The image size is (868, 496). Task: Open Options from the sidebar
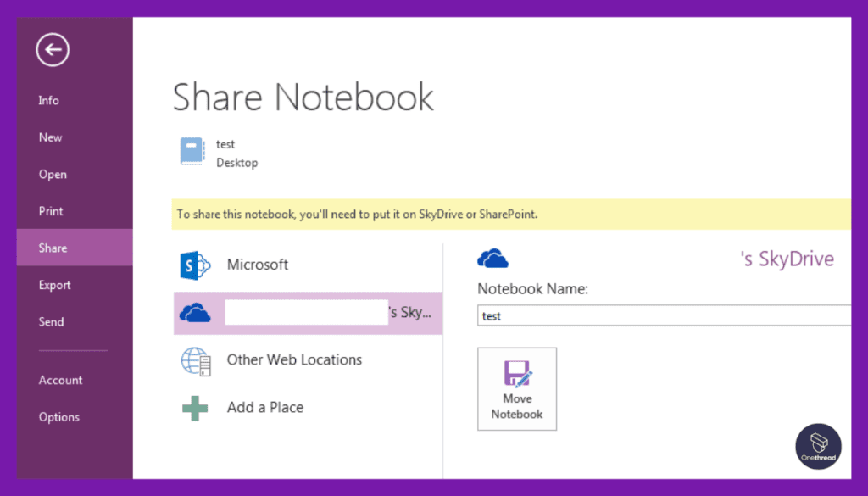(x=59, y=417)
